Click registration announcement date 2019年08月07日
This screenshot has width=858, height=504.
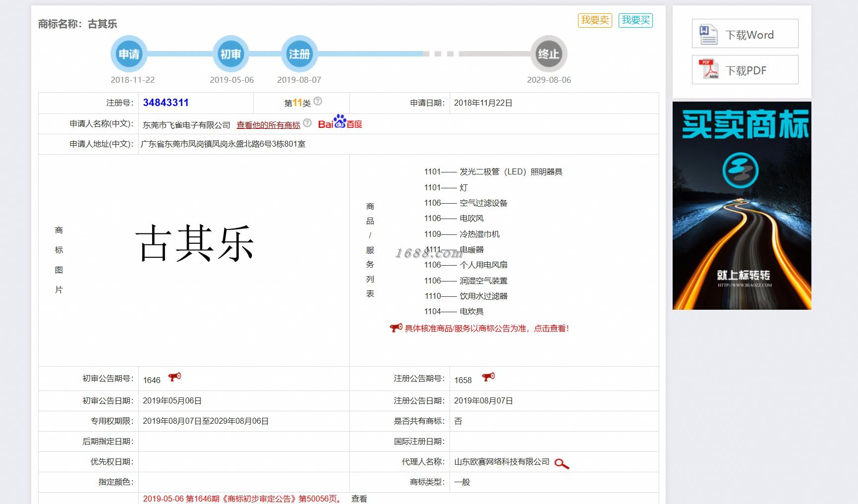pyautogui.click(x=483, y=400)
